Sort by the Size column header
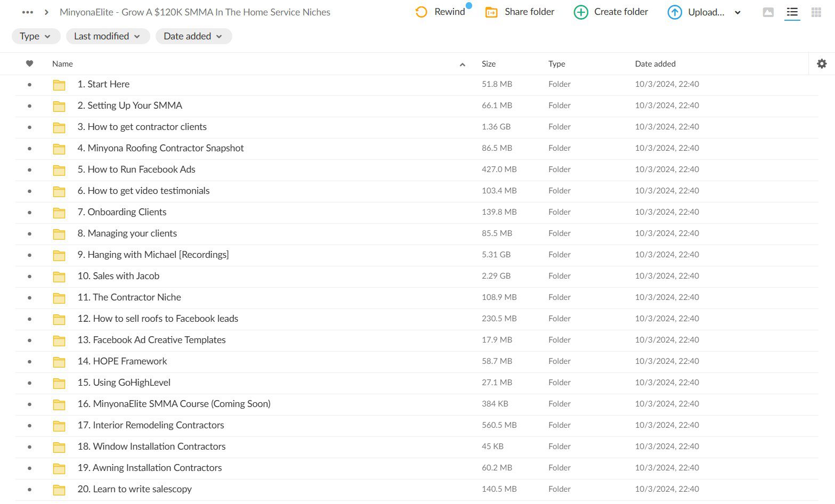Screen dimensions: 835x504 tap(489, 63)
